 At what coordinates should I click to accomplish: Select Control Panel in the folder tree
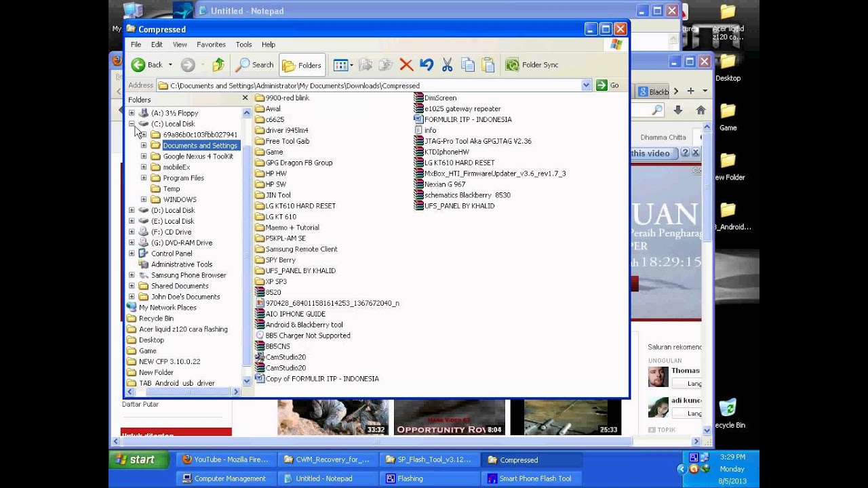click(x=172, y=253)
